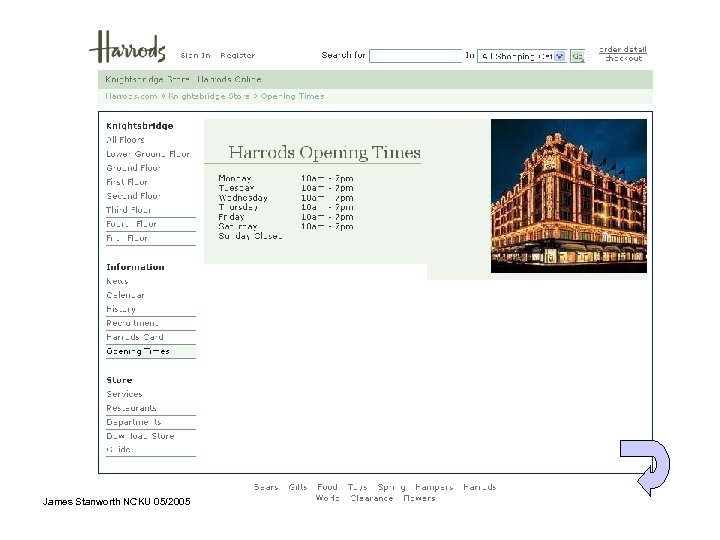
Task: Open Bears in the footer links
Action: click(x=266, y=487)
